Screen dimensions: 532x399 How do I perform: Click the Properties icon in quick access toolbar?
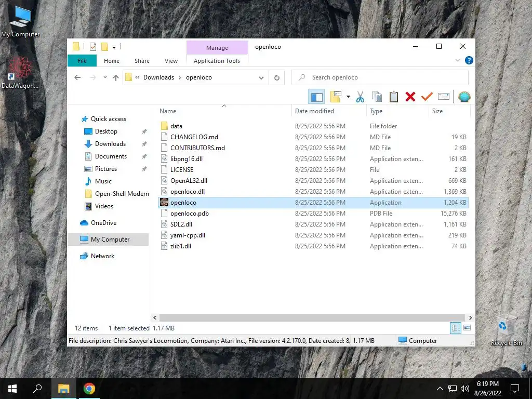(x=92, y=46)
